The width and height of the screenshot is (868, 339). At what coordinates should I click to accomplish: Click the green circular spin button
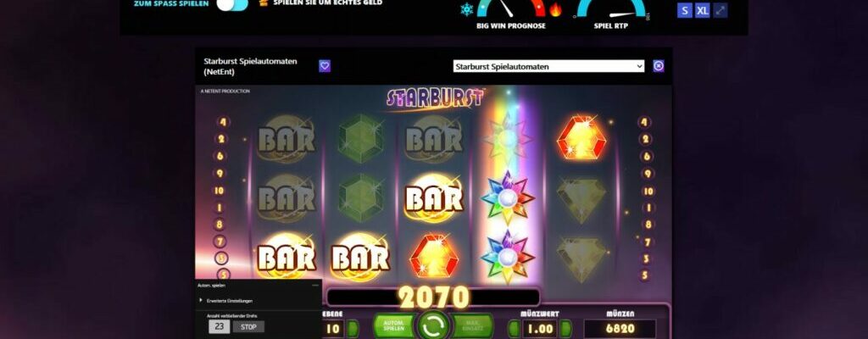pyautogui.click(x=433, y=325)
